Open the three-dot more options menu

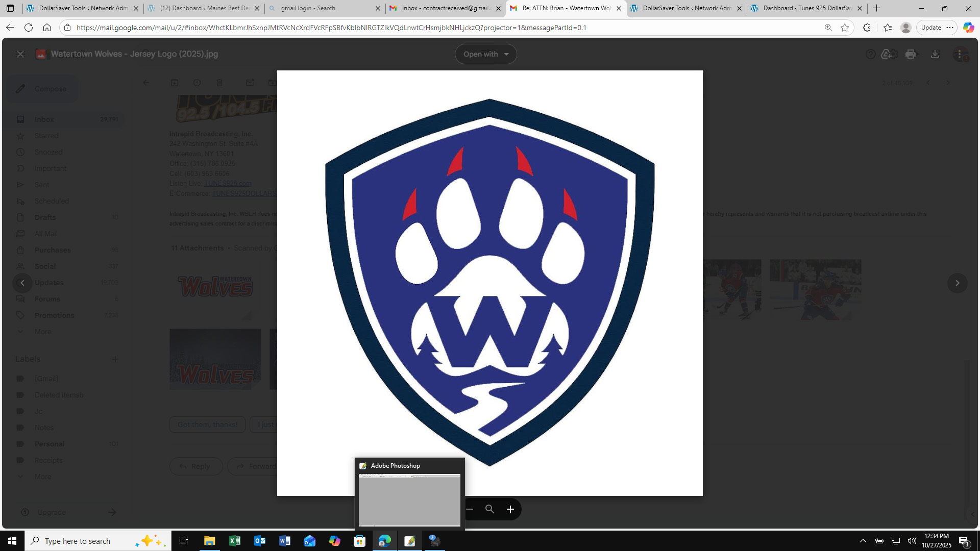960,54
